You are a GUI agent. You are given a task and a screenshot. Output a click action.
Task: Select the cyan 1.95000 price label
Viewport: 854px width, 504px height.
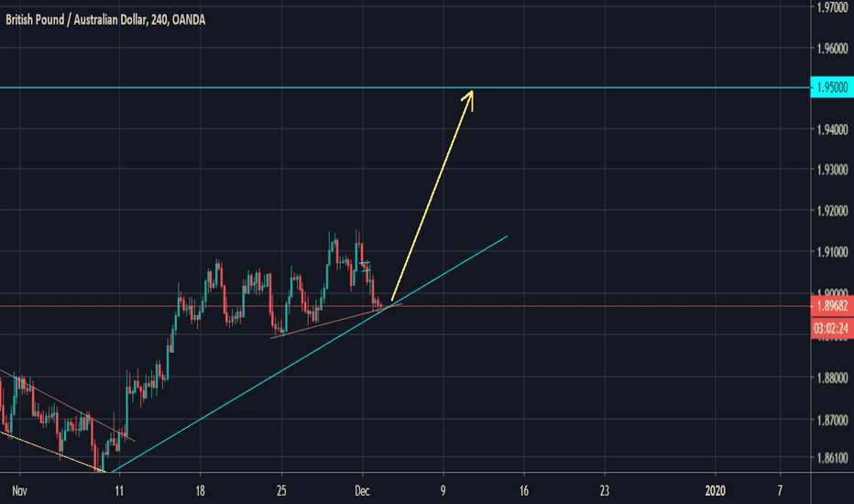pyautogui.click(x=830, y=88)
